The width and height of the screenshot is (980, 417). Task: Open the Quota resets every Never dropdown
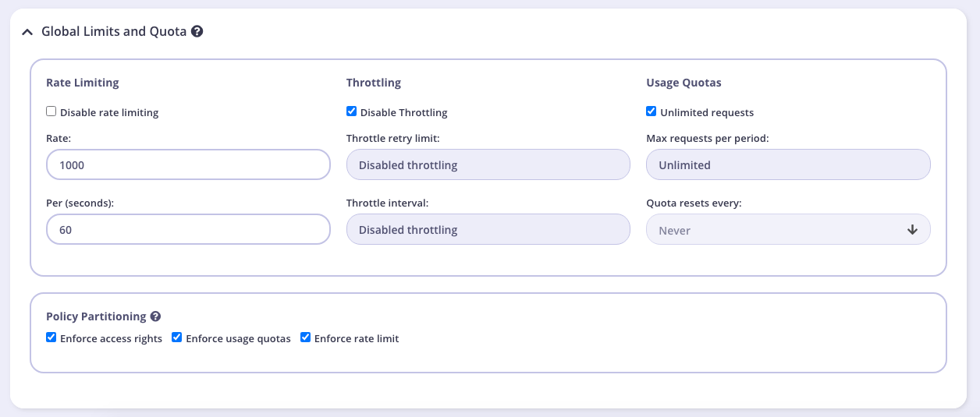788,230
